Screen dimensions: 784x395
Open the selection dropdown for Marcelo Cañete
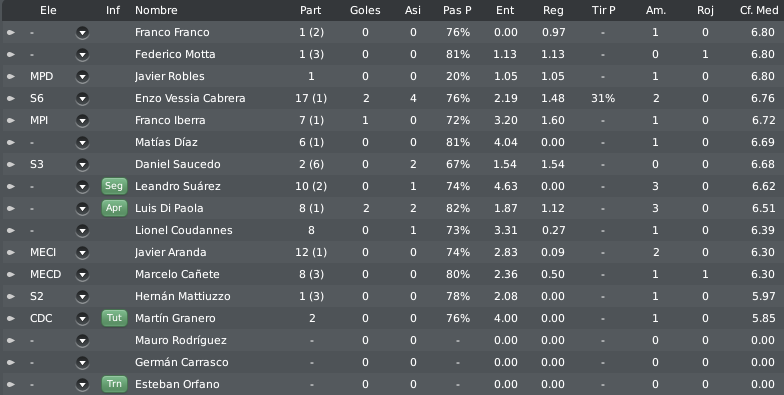(x=82, y=274)
